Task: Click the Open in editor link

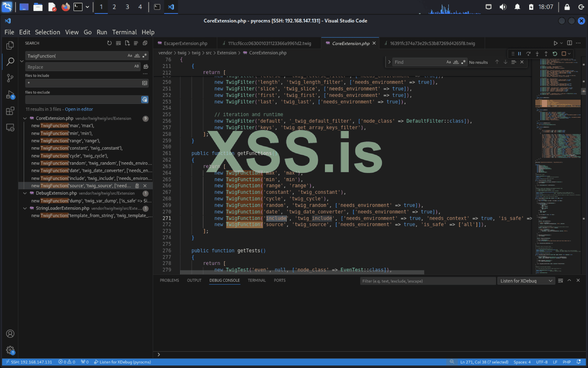Action: 79,109
